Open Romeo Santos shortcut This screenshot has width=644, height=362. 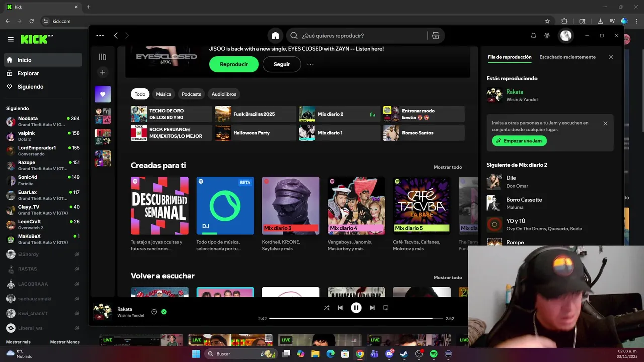click(x=424, y=133)
